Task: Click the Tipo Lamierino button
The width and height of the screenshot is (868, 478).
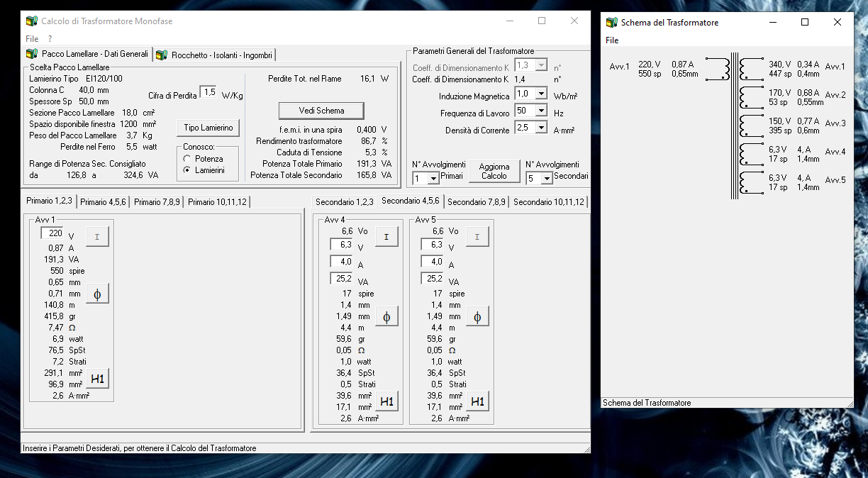Action: coord(208,128)
